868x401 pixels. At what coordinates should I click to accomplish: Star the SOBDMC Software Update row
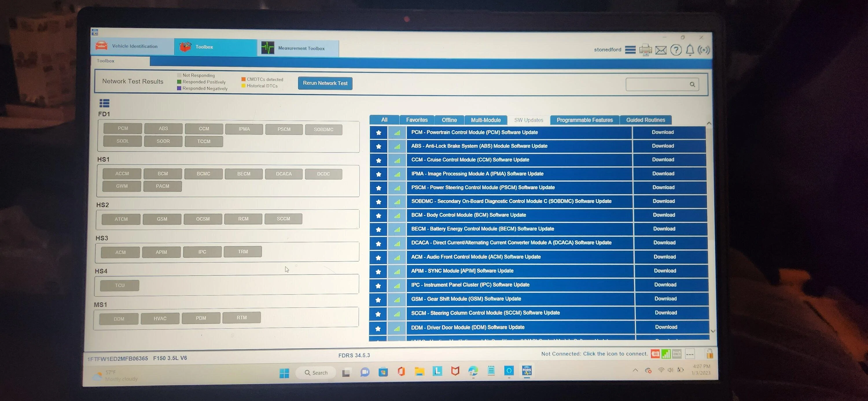pyautogui.click(x=378, y=202)
